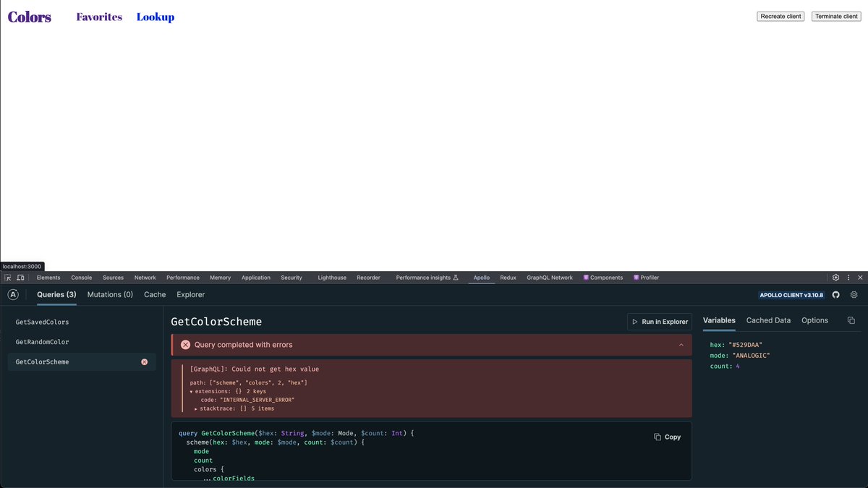Screen dimensions: 868x488
Task: Switch to the Performance DevTools tab
Action: click(183, 278)
